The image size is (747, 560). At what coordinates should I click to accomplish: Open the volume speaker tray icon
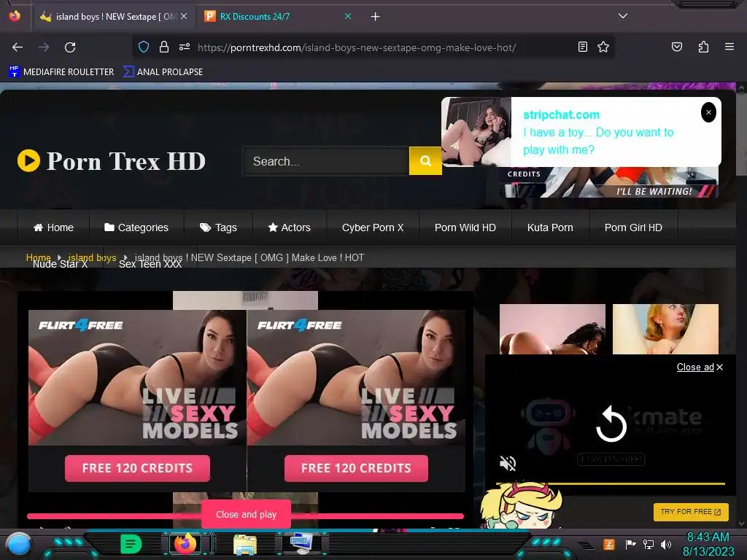pyautogui.click(x=666, y=544)
